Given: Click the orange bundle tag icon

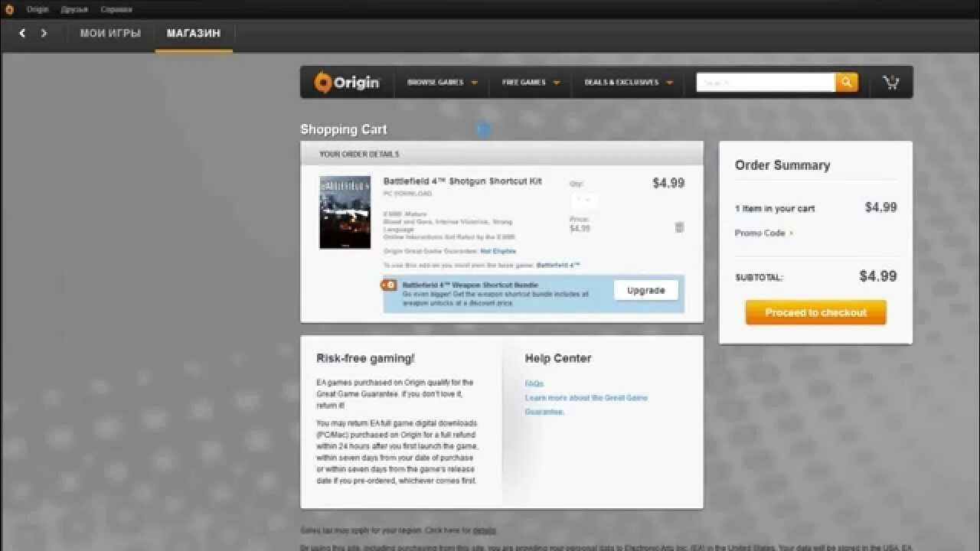Looking at the screenshot, I should [x=389, y=285].
